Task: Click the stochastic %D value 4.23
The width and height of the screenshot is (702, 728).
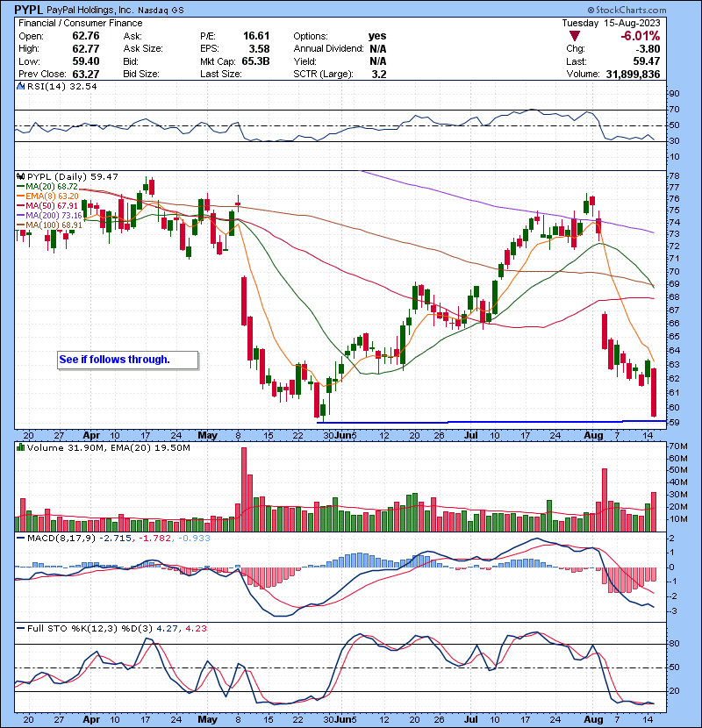Action: pyautogui.click(x=196, y=629)
